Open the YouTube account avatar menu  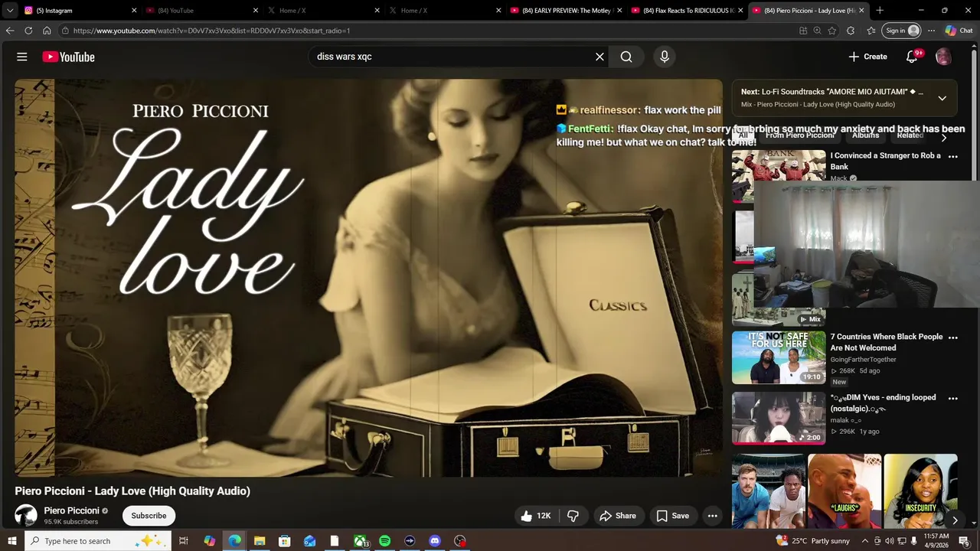pos(943,57)
